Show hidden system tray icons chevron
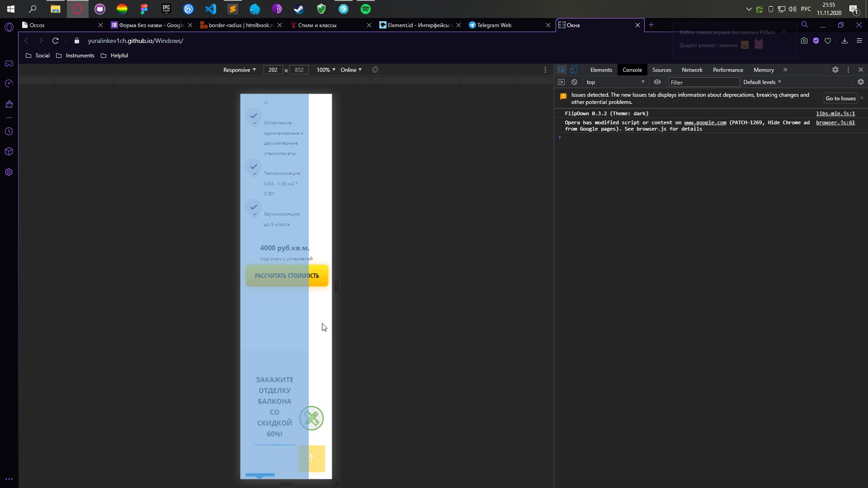The width and height of the screenshot is (868, 488). click(x=749, y=9)
